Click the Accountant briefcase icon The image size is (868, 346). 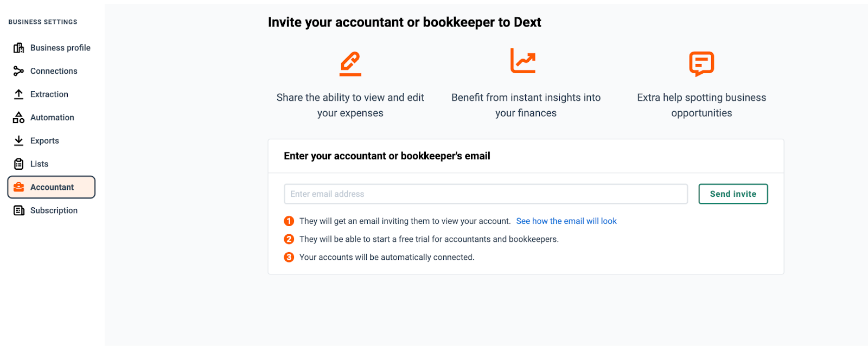click(x=18, y=187)
